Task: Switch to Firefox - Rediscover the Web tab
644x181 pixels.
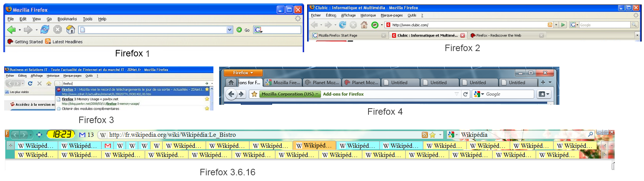Action: (506, 35)
